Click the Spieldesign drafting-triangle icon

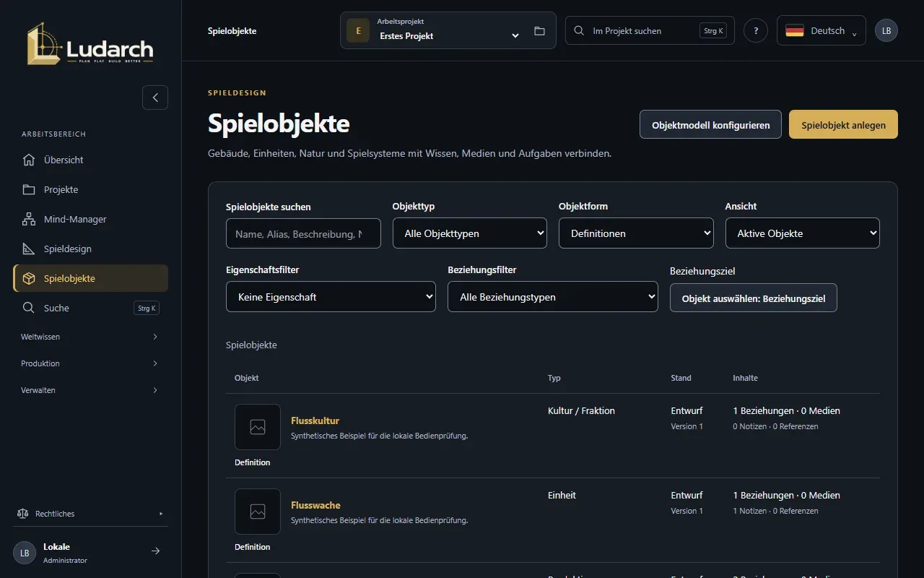pos(29,249)
